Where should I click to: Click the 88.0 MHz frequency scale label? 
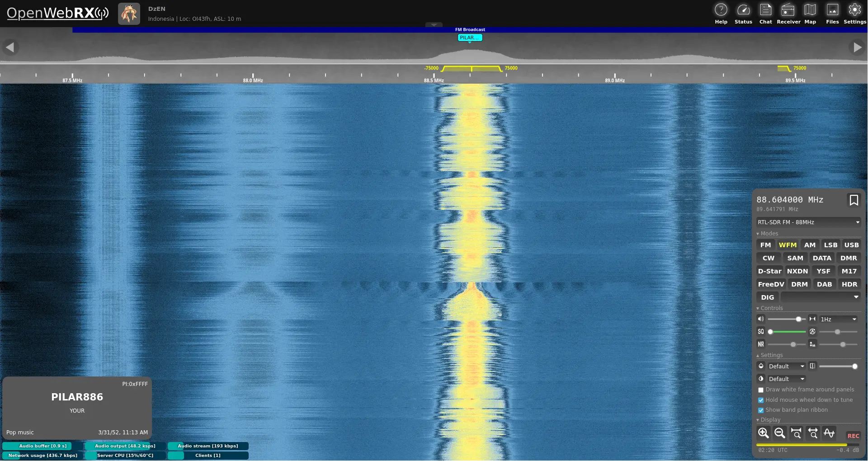click(253, 80)
